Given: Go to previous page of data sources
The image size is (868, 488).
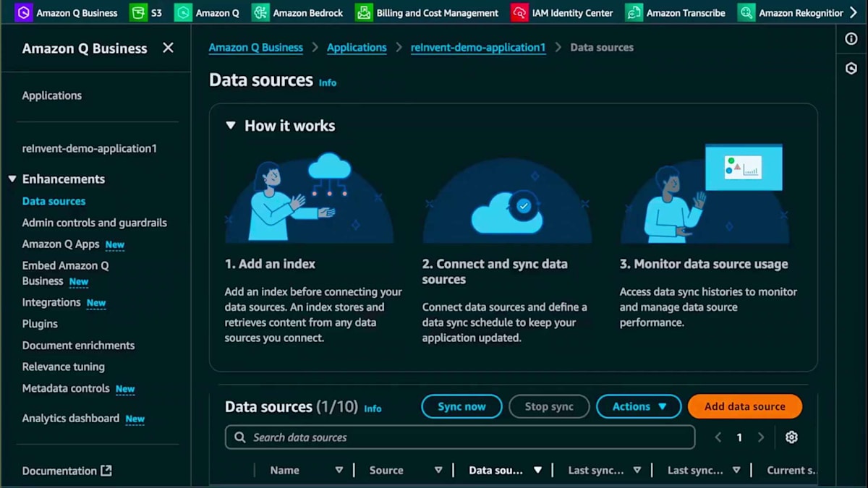Looking at the screenshot, I should point(718,437).
